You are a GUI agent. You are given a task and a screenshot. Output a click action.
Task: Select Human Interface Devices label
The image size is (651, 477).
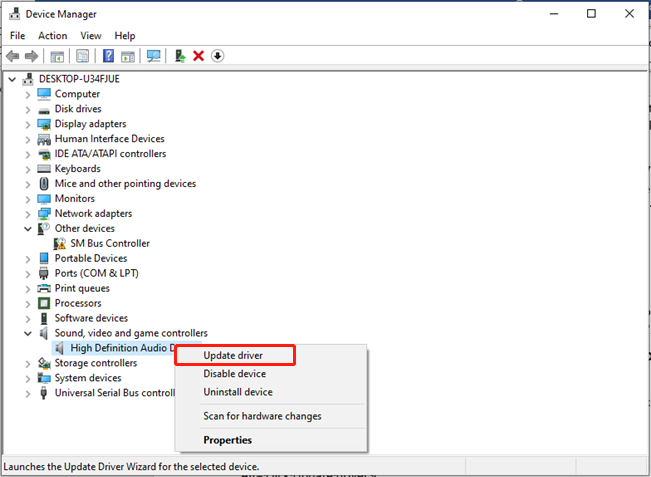coord(110,139)
